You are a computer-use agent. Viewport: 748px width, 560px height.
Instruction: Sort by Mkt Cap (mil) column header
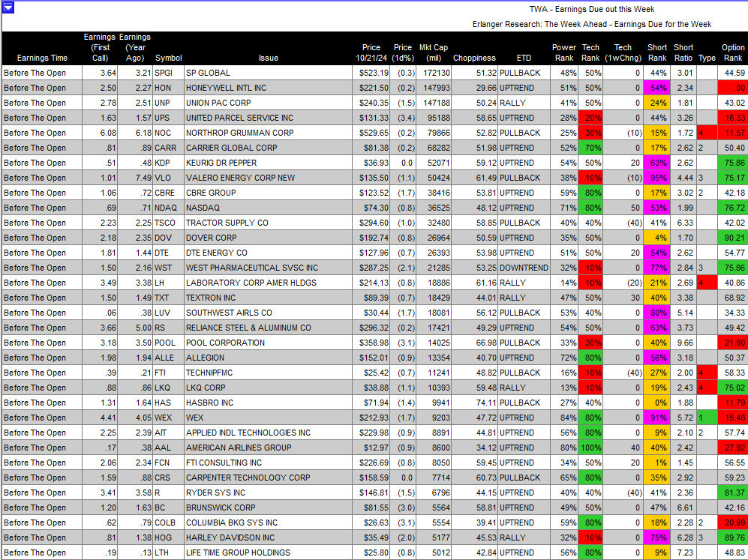(x=433, y=52)
